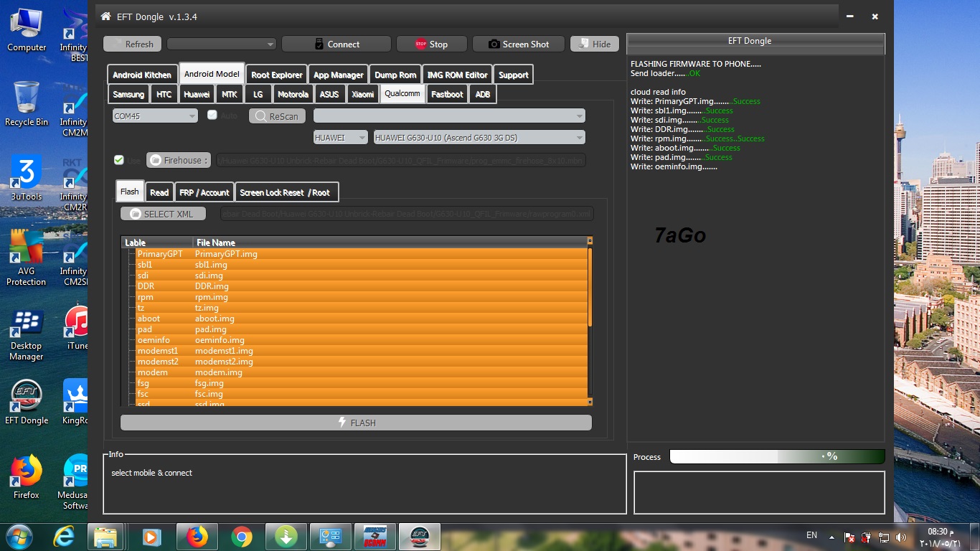The width and height of the screenshot is (980, 551).
Task: Click the network icon in system tray
Action: pos(885,537)
